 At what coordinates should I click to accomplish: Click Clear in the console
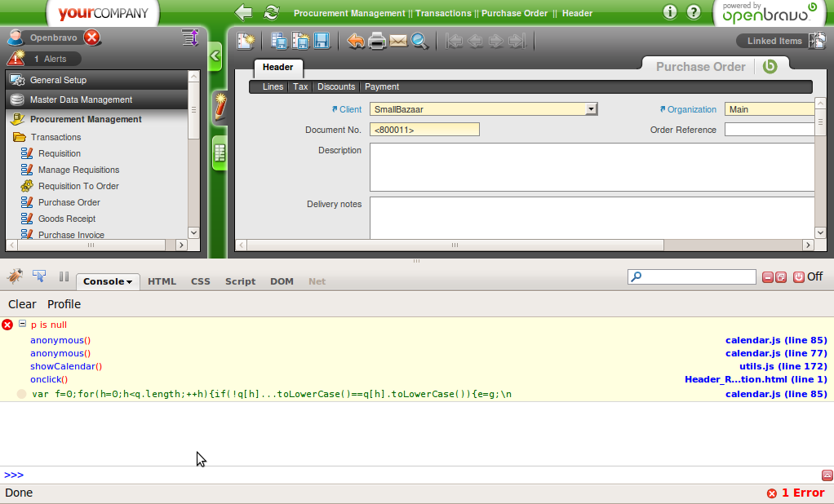[22, 304]
